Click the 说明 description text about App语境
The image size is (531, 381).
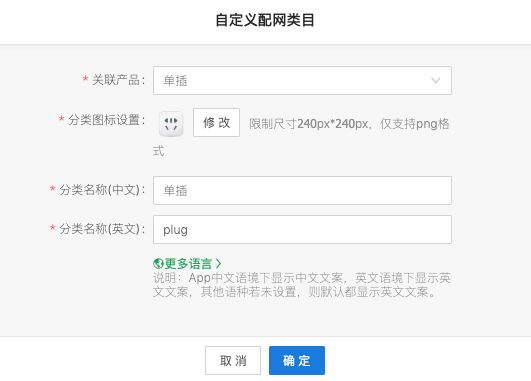click(x=301, y=284)
